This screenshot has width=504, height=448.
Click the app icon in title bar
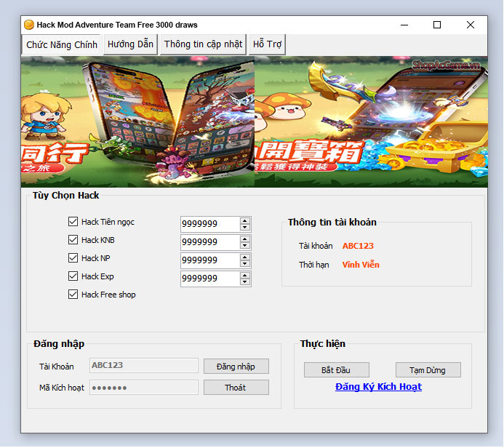point(29,25)
